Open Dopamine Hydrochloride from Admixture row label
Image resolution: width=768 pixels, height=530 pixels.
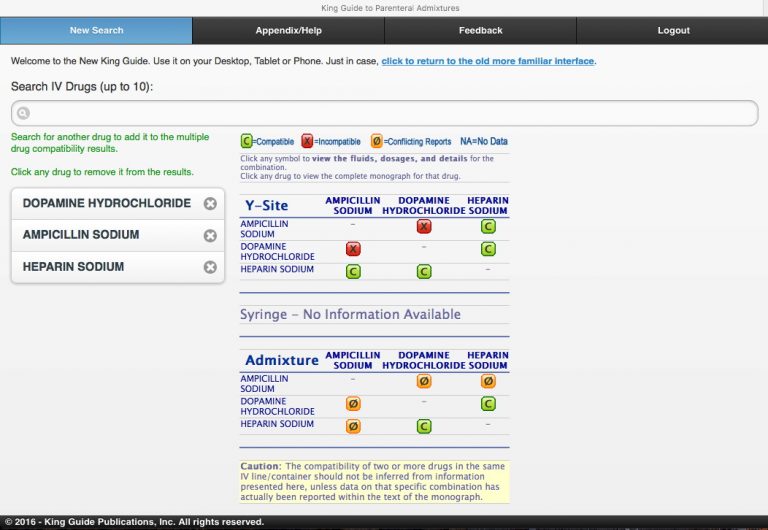pos(277,406)
